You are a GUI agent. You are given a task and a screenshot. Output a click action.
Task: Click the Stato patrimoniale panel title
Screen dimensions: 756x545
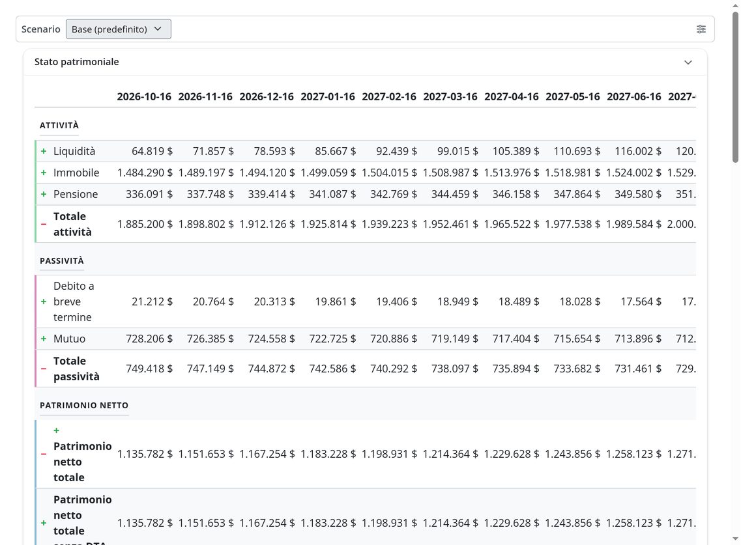[x=77, y=62]
